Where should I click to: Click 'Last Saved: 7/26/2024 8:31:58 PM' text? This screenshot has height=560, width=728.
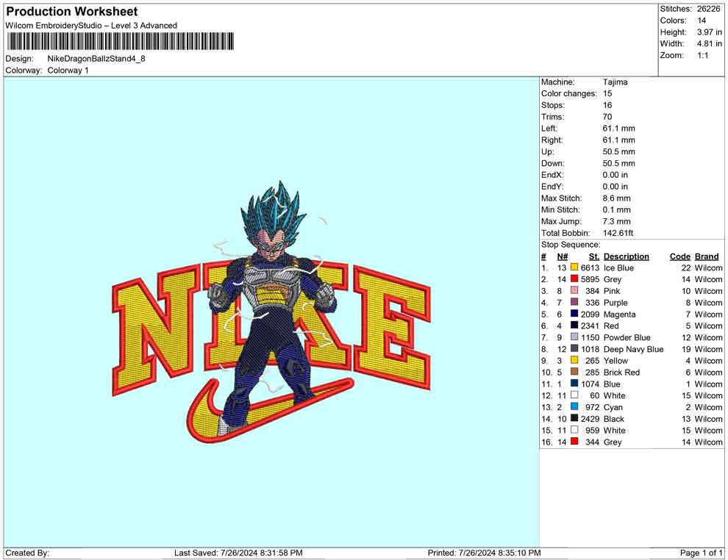[238, 553]
